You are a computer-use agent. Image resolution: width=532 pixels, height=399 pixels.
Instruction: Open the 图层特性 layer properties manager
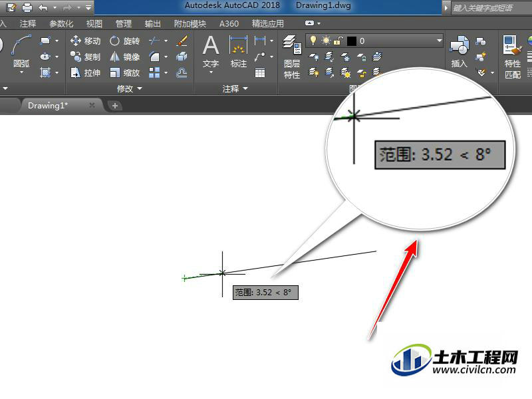click(x=292, y=57)
